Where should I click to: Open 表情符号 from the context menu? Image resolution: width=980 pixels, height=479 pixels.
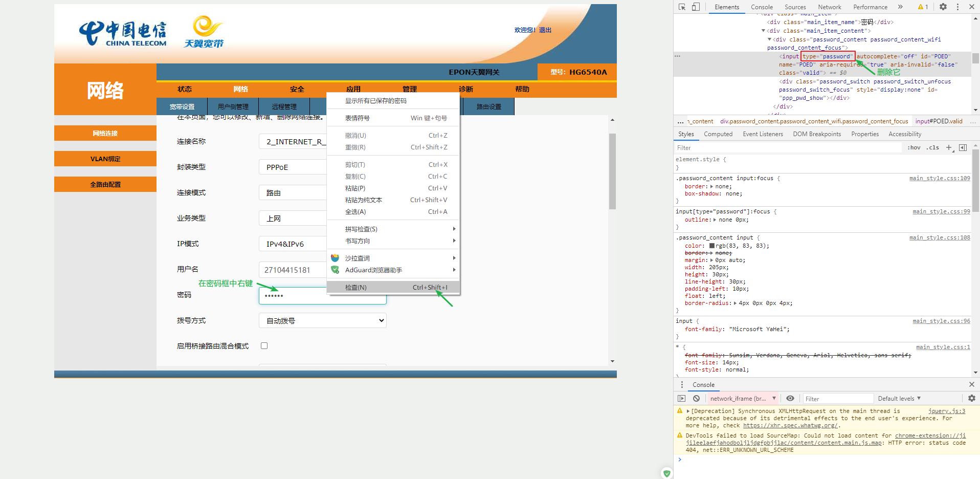point(393,118)
